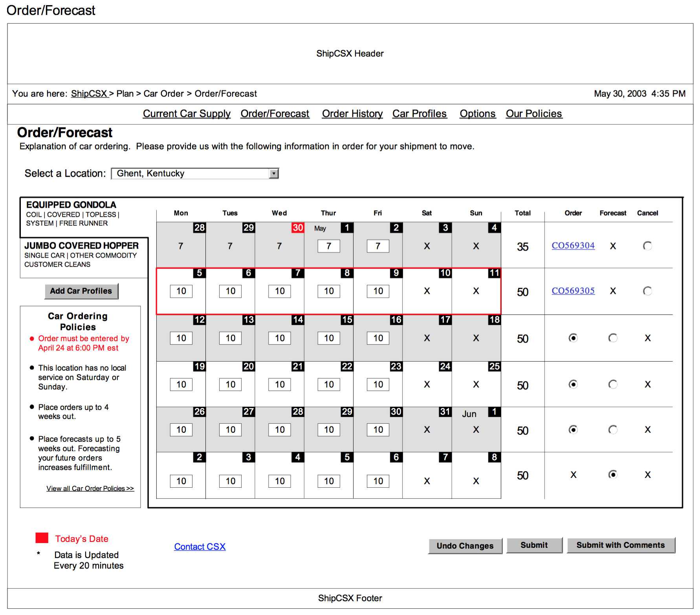This screenshot has width=700, height=615.
Task: Select Forecast radio for May 12 week
Action: [612, 338]
